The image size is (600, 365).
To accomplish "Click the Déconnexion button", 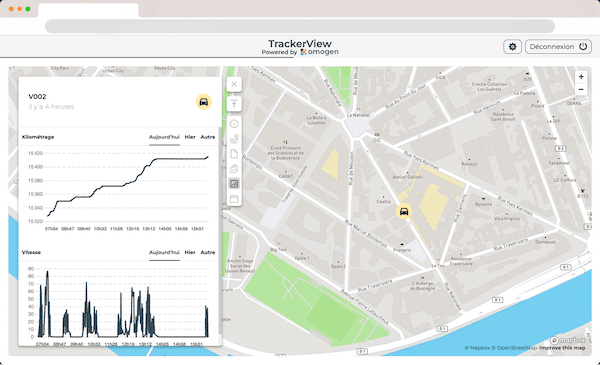I will [x=558, y=47].
